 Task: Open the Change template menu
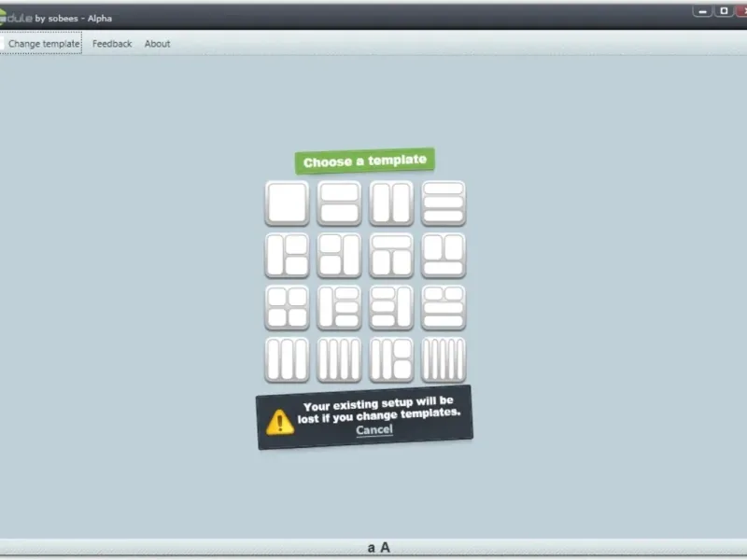(x=44, y=44)
